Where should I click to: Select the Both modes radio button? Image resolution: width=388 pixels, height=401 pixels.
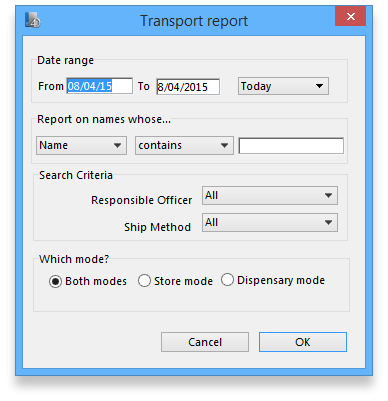[x=55, y=281]
